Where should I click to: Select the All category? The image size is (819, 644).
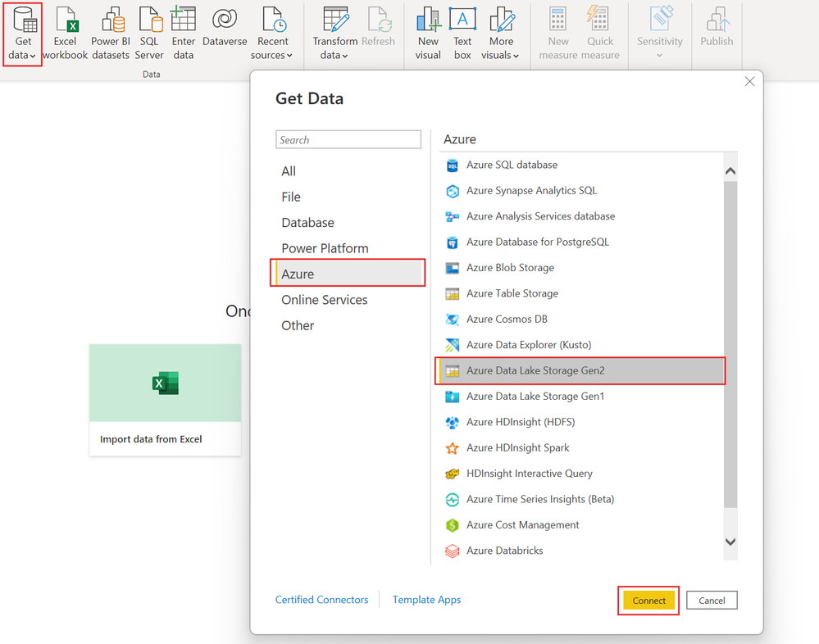click(289, 171)
